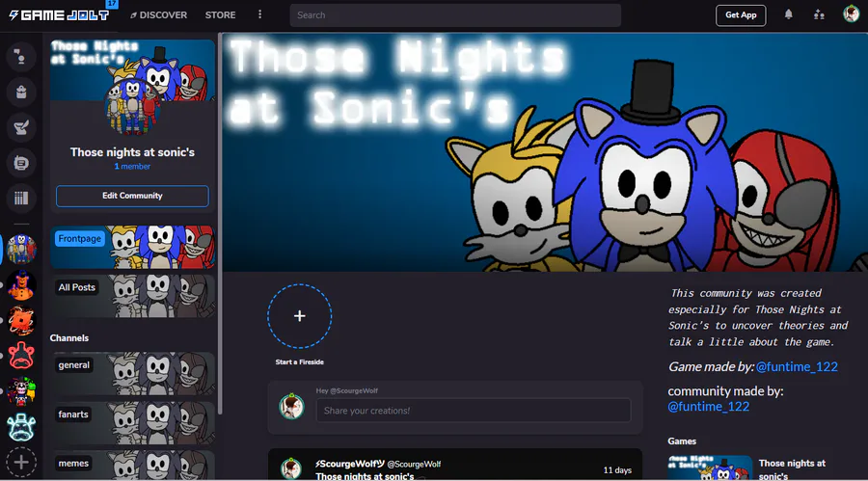Open the chat icon in left sidebar
Viewport: 868px width, 481px height.
pyautogui.click(x=21, y=57)
